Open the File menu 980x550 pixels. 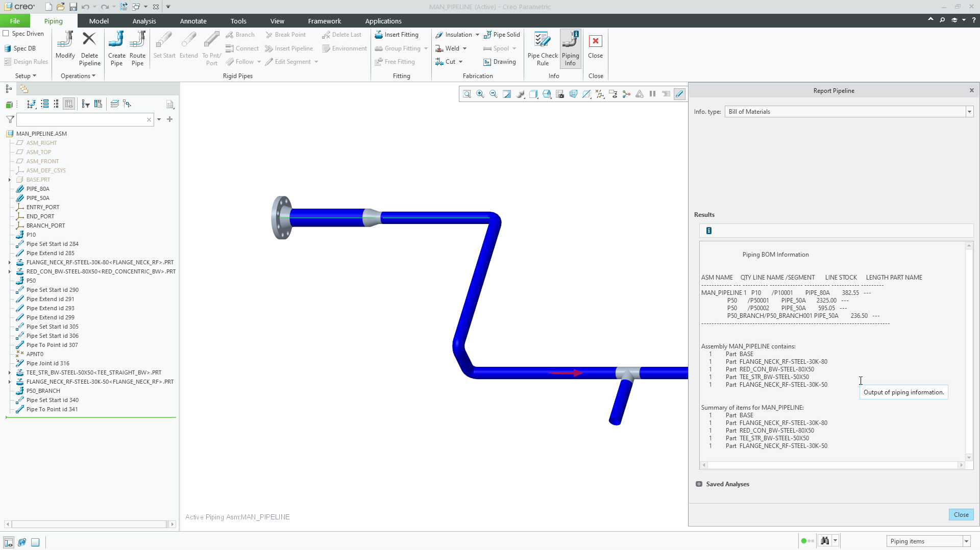pos(15,21)
